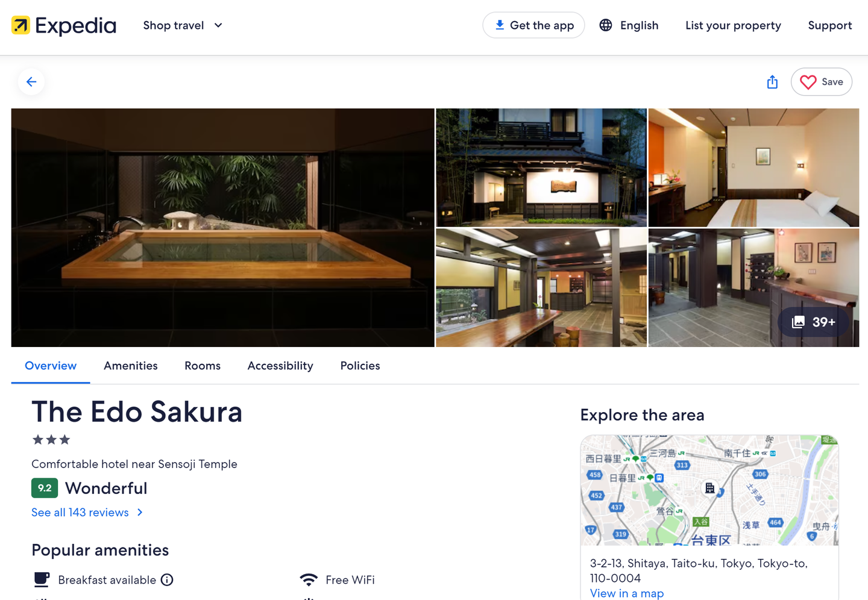Click the Expedia logo icon
868x600 pixels.
pyautogui.click(x=20, y=25)
